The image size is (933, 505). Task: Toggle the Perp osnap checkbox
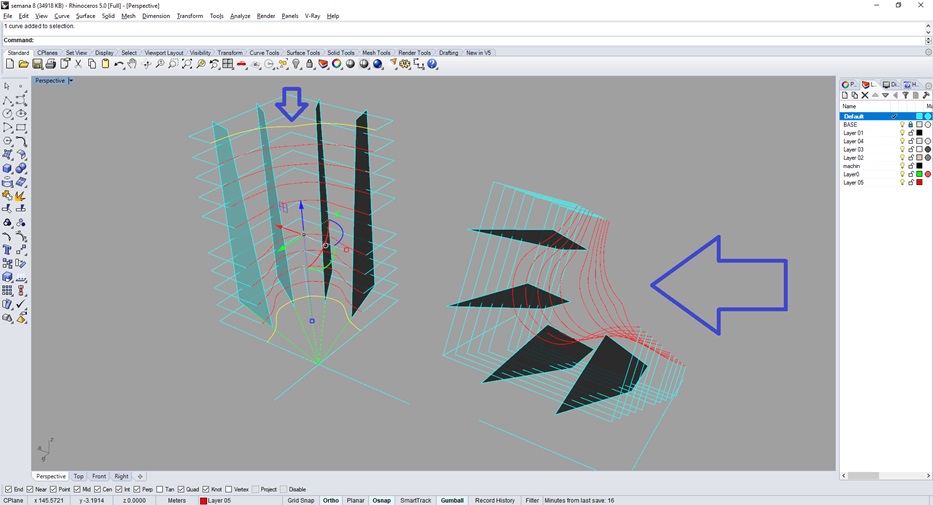(137, 490)
